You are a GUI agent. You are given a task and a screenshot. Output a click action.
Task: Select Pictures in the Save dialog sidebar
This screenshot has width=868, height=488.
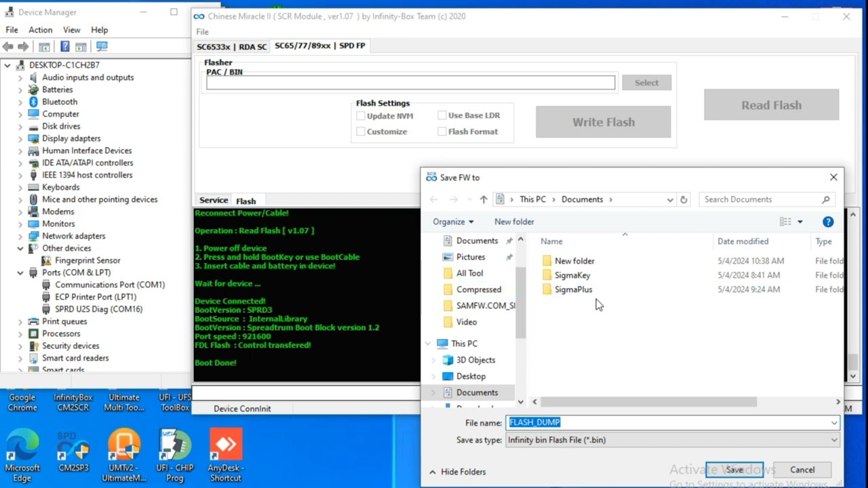coord(471,258)
